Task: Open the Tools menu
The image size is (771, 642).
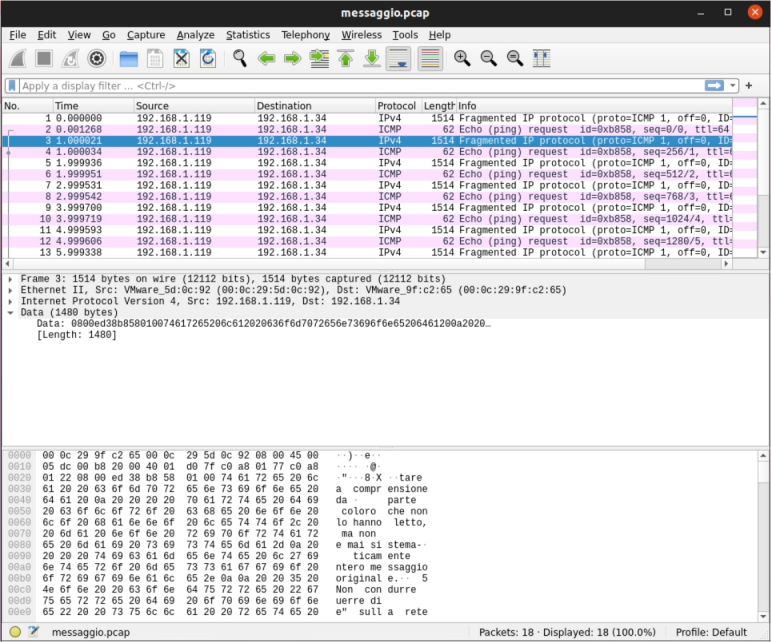Action: tap(405, 35)
